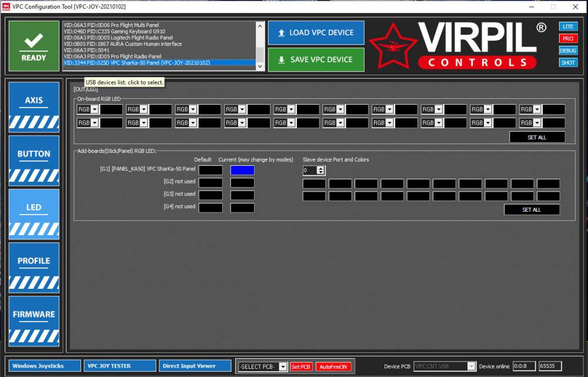
Task: Click the SAVE VPC DEVICE button
Action: click(x=316, y=59)
